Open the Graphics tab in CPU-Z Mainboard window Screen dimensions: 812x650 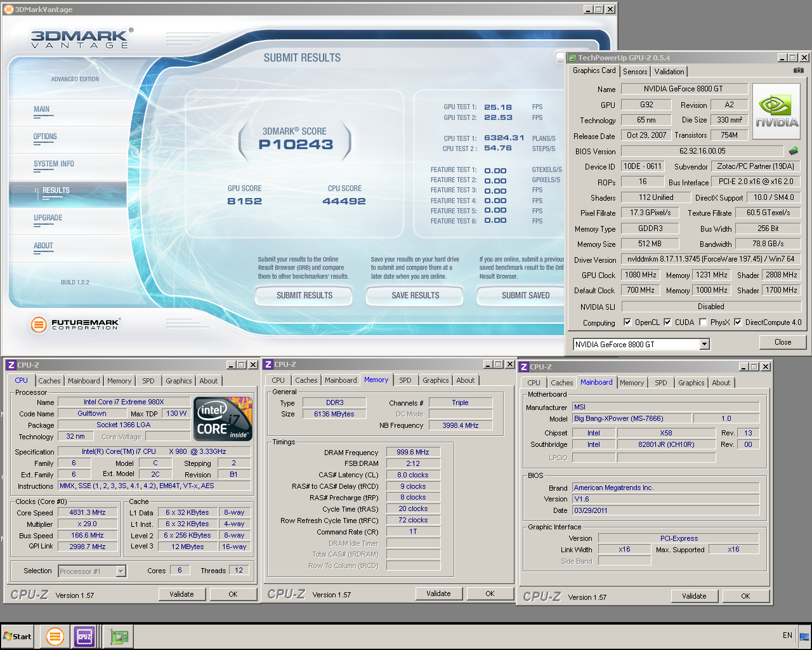click(691, 383)
